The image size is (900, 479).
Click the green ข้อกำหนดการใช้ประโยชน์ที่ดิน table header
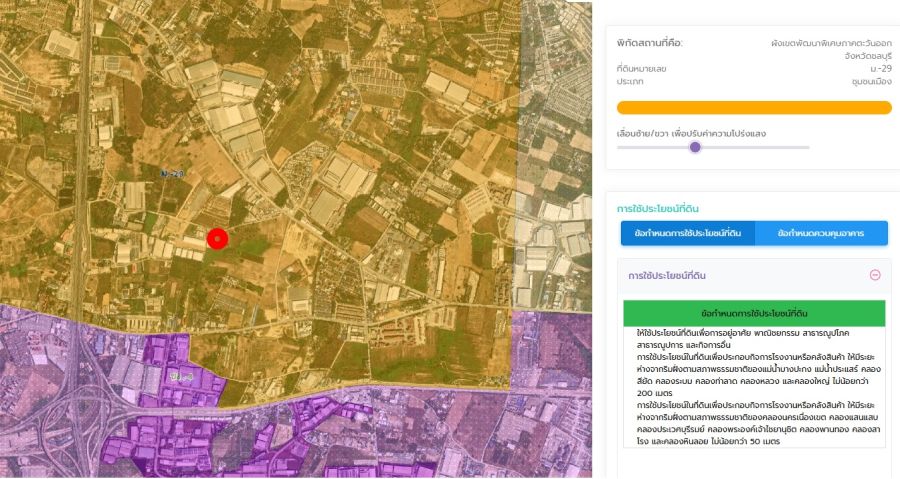(x=754, y=313)
